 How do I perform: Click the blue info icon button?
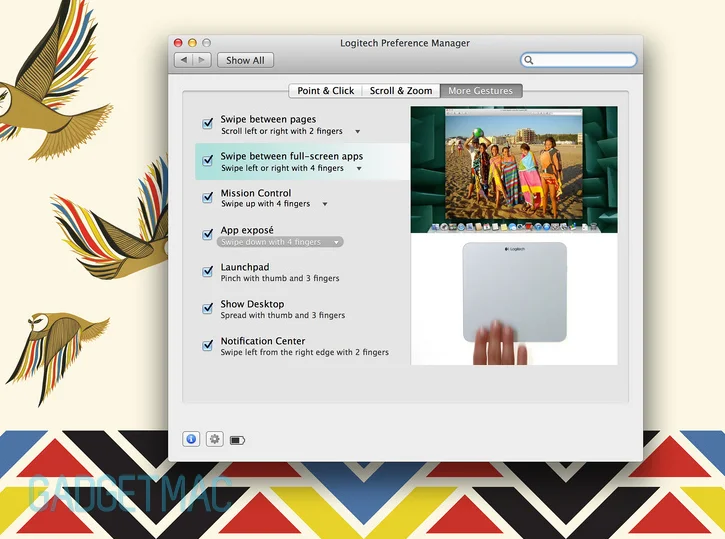pyautogui.click(x=191, y=439)
